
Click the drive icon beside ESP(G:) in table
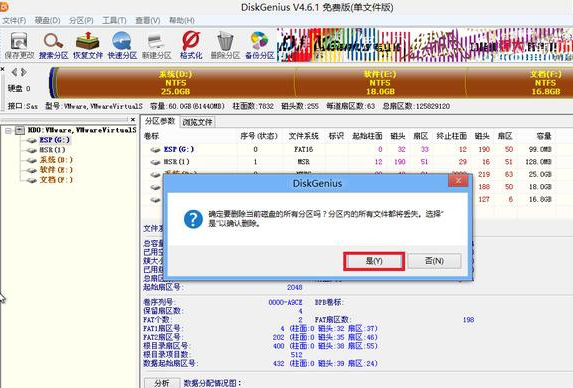[156, 149]
